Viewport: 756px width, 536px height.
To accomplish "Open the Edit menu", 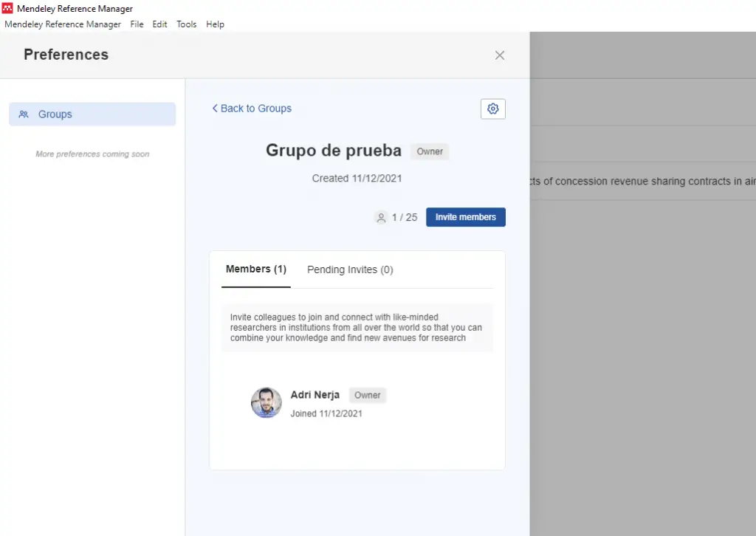I will (159, 24).
